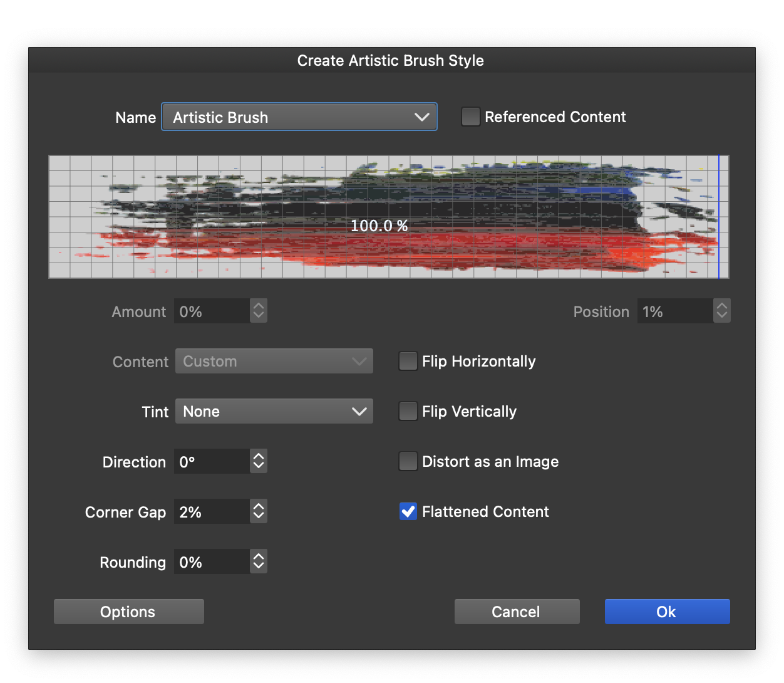Toggle the Flip Vertically checkbox
The width and height of the screenshot is (784, 683).
[408, 412]
